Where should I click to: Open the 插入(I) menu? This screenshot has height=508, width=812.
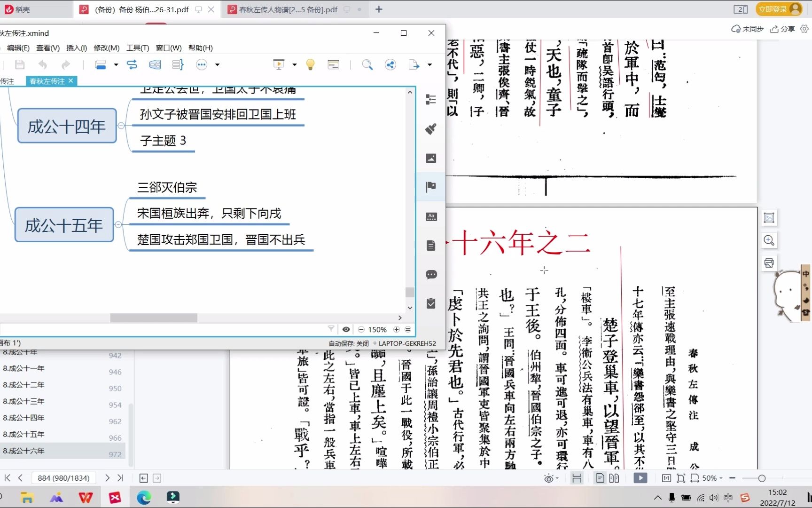[x=77, y=48]
